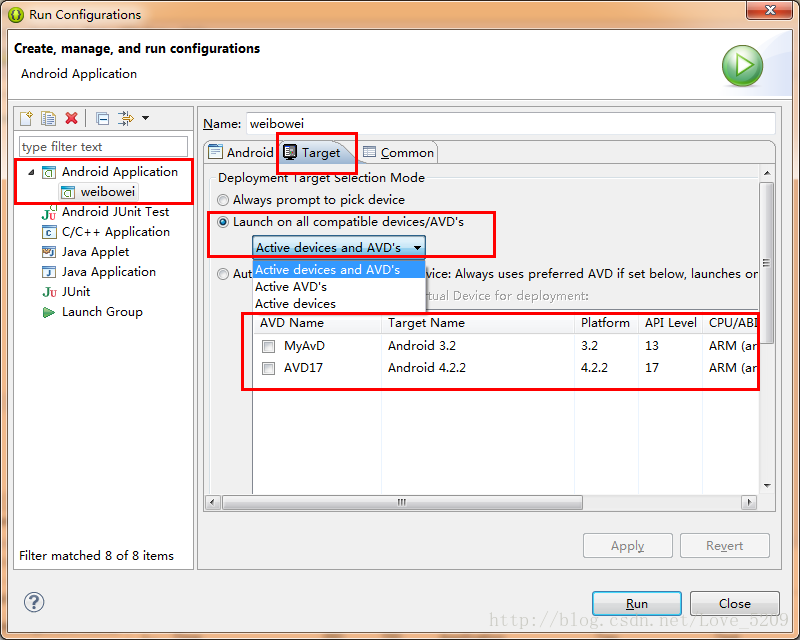Click the Run button
Image resolution: width=800 pixels, height=640 pixels.
pyautogui.click(x=637, y=604)
